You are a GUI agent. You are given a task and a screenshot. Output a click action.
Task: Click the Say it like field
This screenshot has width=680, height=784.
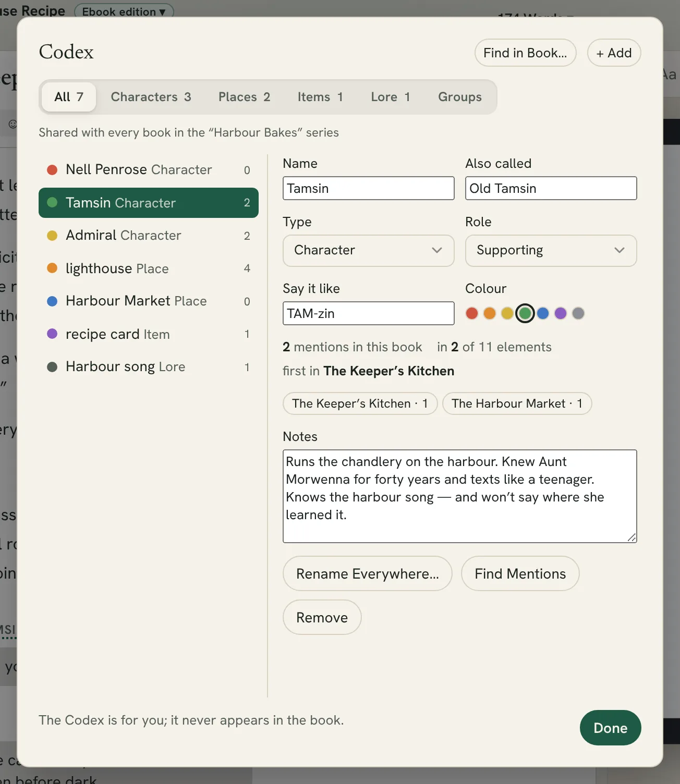[x=368, y=313]
